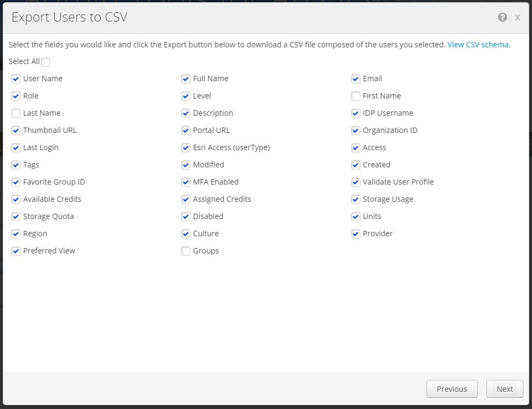
Task: Uncheck the Email field
Action: [x=356, y=79]
